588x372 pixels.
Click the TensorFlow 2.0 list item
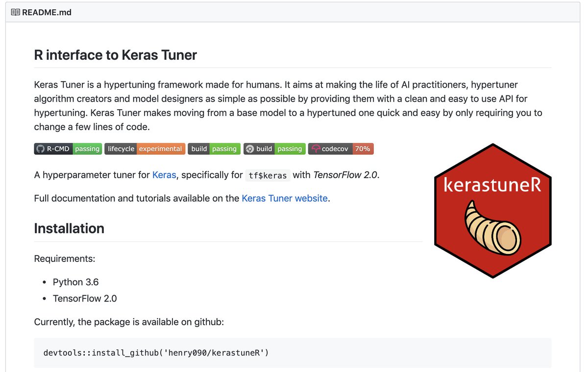pyautogui.click(x=85, y=299)
